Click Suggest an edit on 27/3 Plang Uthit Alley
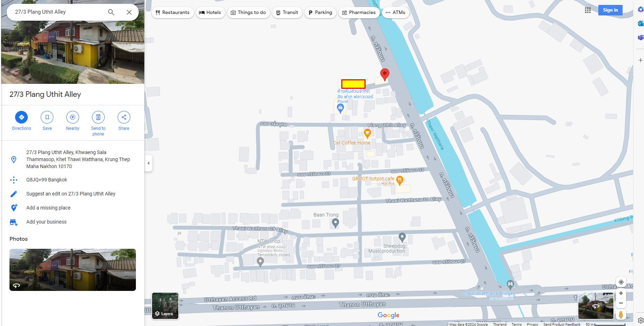The image size is (644, 326). [x=71, y=194]
